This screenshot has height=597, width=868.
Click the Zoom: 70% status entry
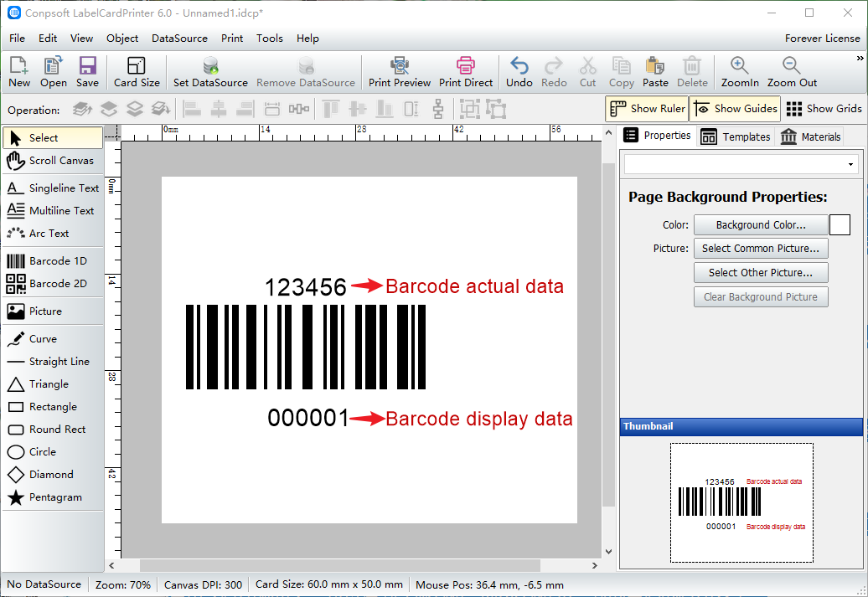[123, 584]
